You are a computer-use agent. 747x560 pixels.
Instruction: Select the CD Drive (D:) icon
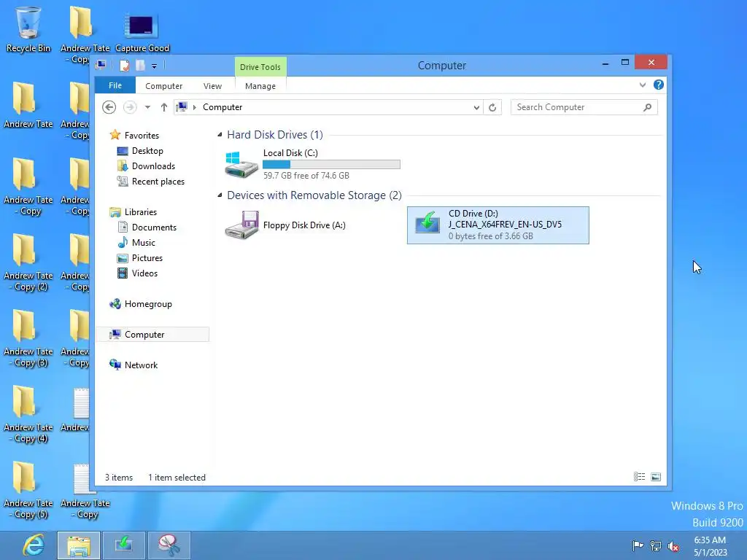coord(427,222)
